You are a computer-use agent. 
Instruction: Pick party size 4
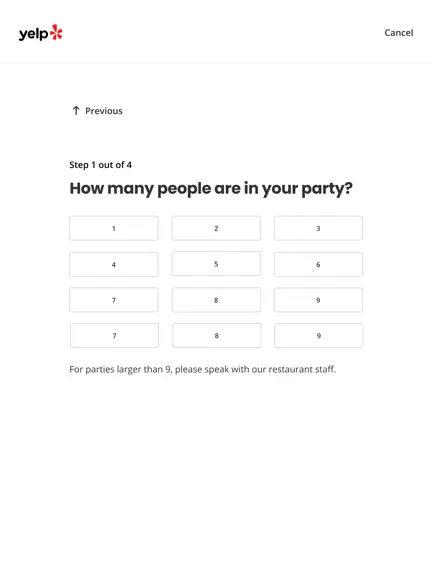(114, 264)
